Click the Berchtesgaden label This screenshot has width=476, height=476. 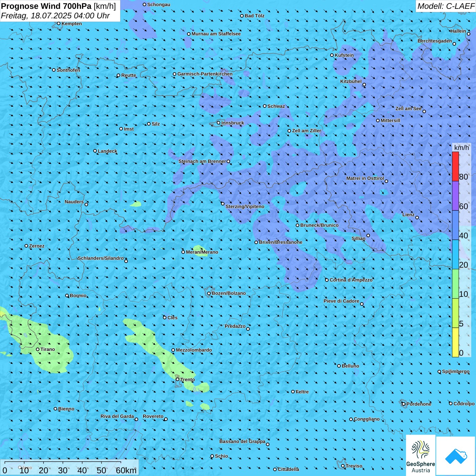435,41
